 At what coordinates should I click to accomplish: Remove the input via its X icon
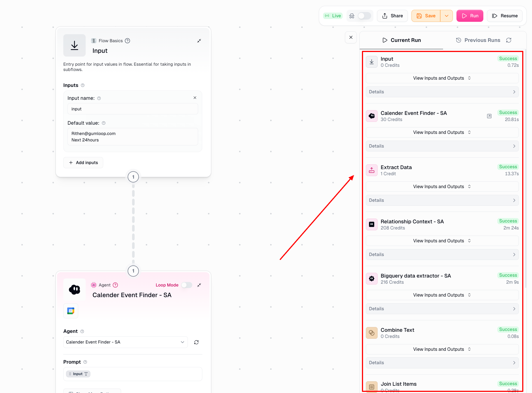pos(195,98)
